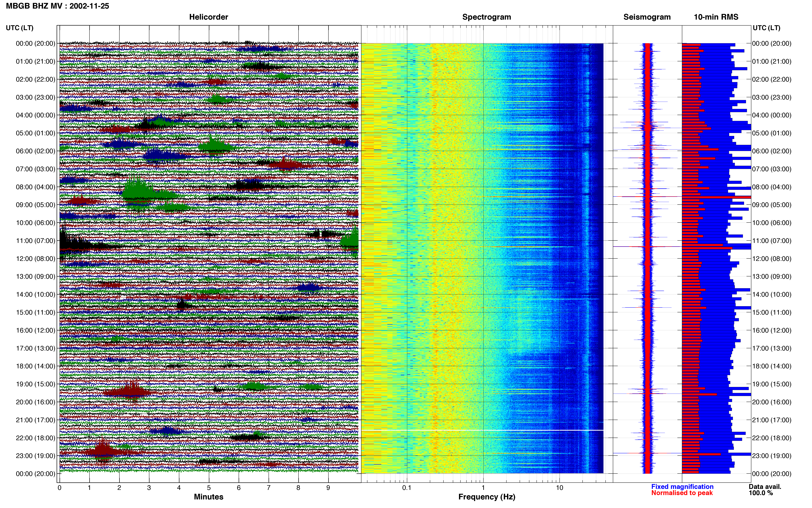
Task: Click 16:00 (12:00) on the RMS time axis
Action: pyautogui.click(x=772, y=330)
